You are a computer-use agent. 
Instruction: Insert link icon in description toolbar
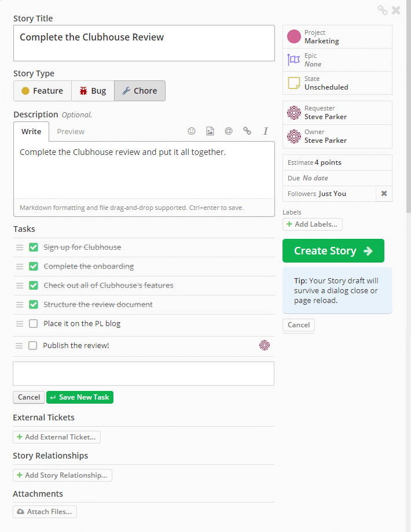tap(247, 131)
